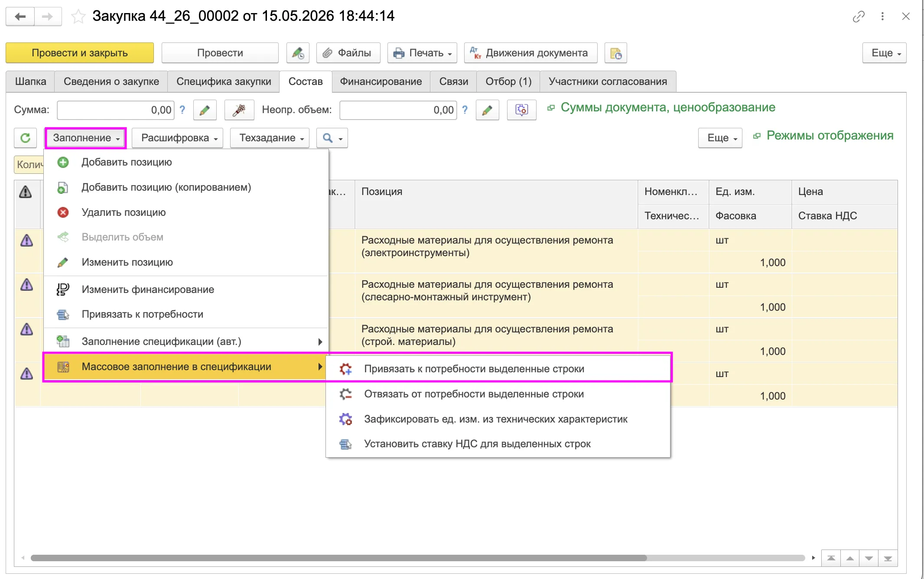Open the table toolbar Еще dropdown
This screenshot has width=924, height=579.
click(x=720, y=138)
